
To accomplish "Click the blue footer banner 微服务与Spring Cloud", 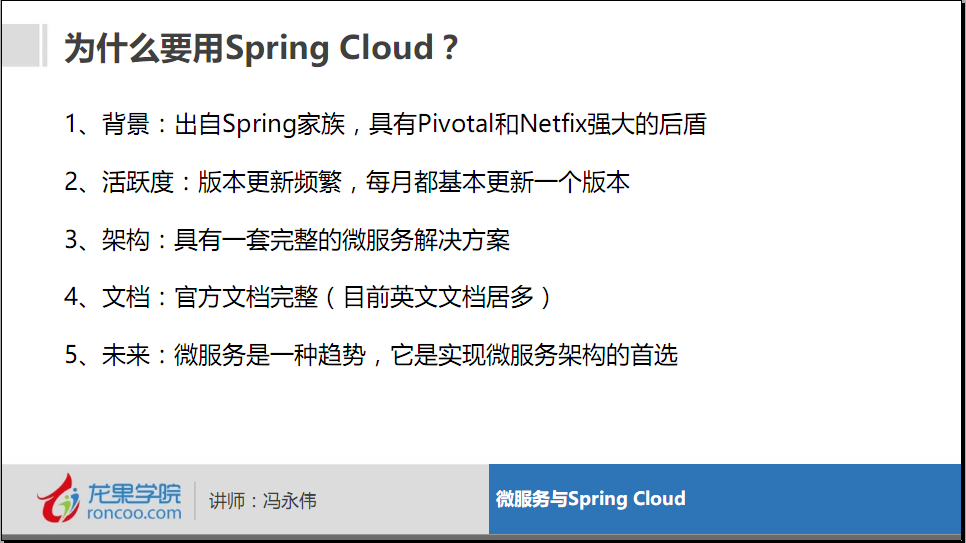I will [725, 499].
